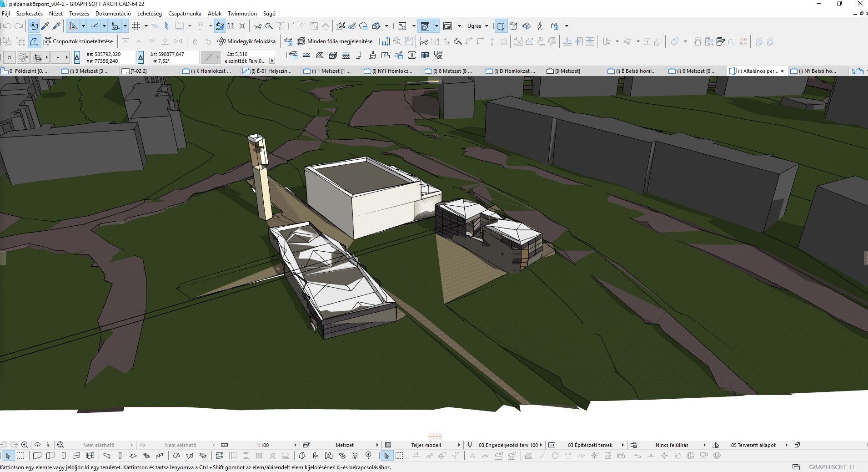Toggle Suspend Groups (Csoportok szüneteltetése)

tap(78, 41)
